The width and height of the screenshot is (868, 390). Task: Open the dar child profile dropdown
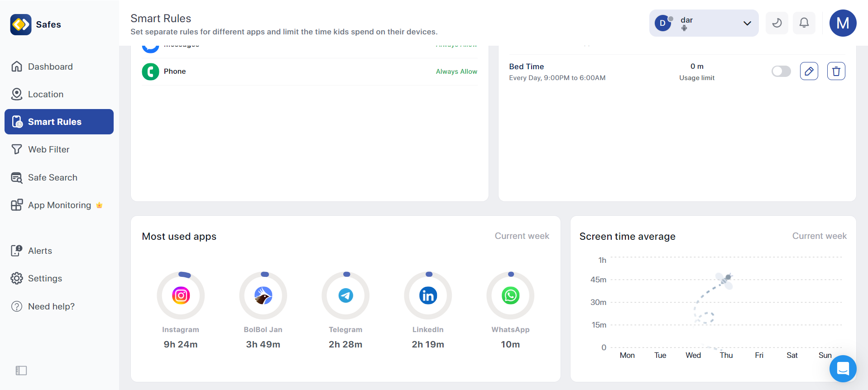pyautogui.click(x=704, y=23)
